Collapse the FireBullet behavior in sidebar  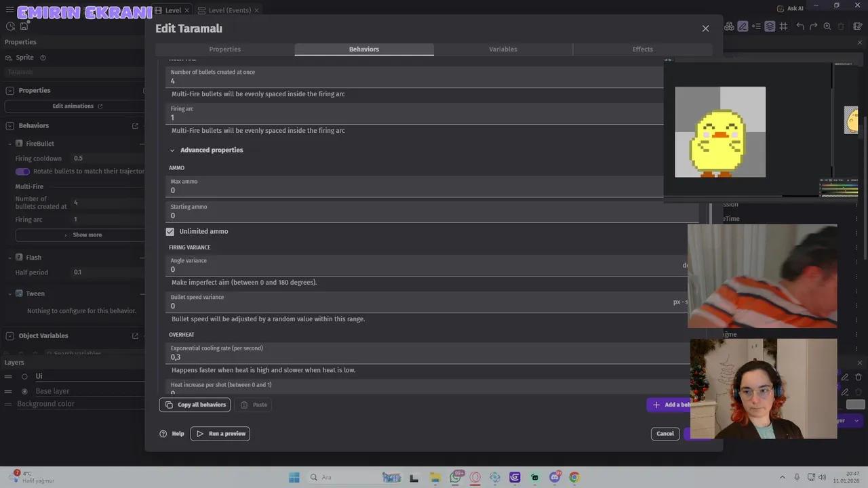pos(9,144)
